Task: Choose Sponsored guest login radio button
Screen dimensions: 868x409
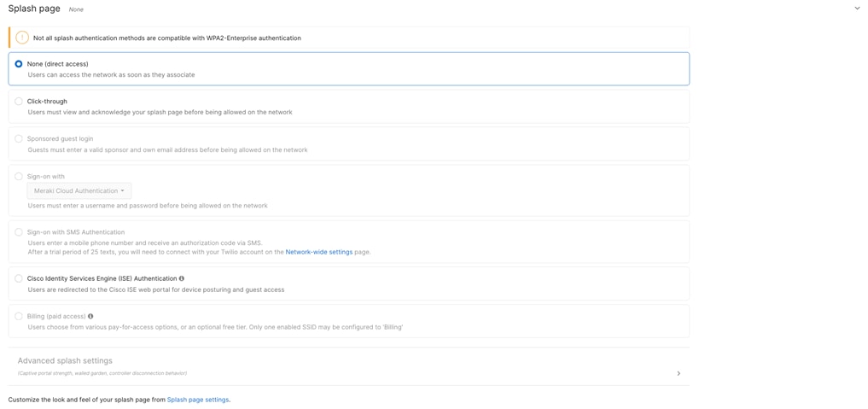Action: click(19, 139)
